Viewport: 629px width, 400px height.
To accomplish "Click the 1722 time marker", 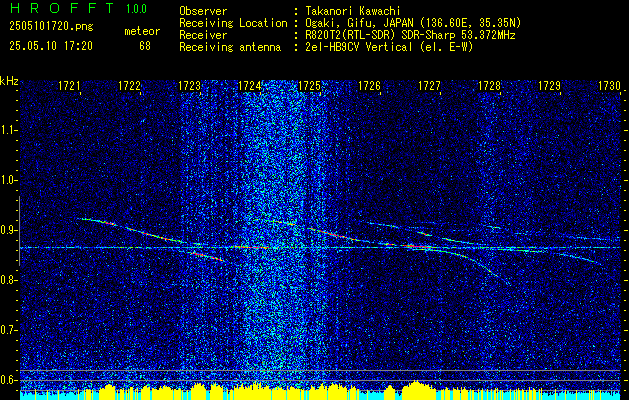I will [x=130, y=86].
